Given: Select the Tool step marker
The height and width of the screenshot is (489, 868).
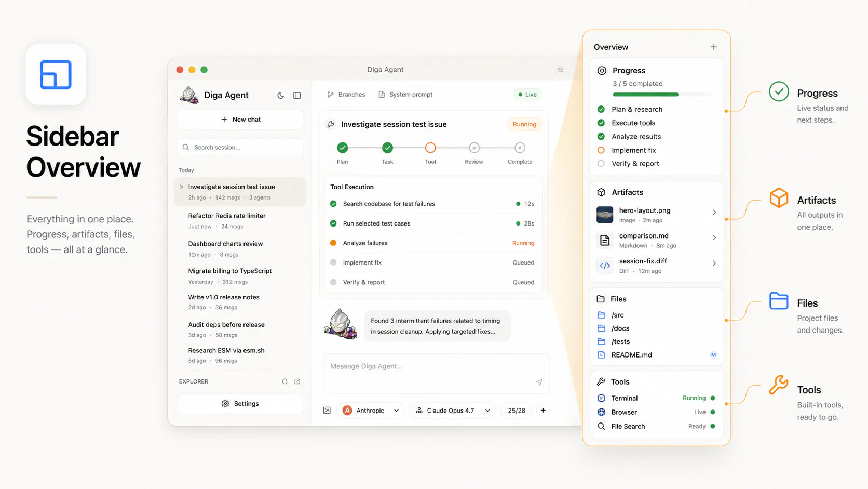Looking at the screenshot, I should point(430,148).
